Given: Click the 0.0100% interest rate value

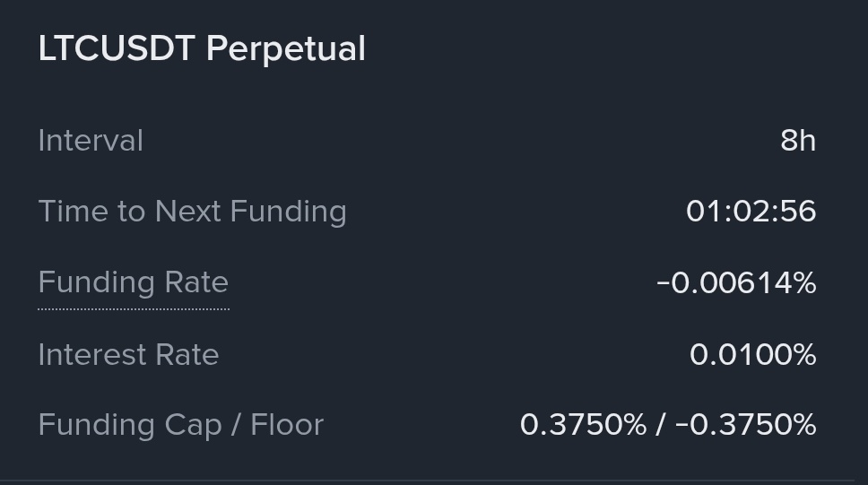Looking at the screenshot, I should pos(753,355).
